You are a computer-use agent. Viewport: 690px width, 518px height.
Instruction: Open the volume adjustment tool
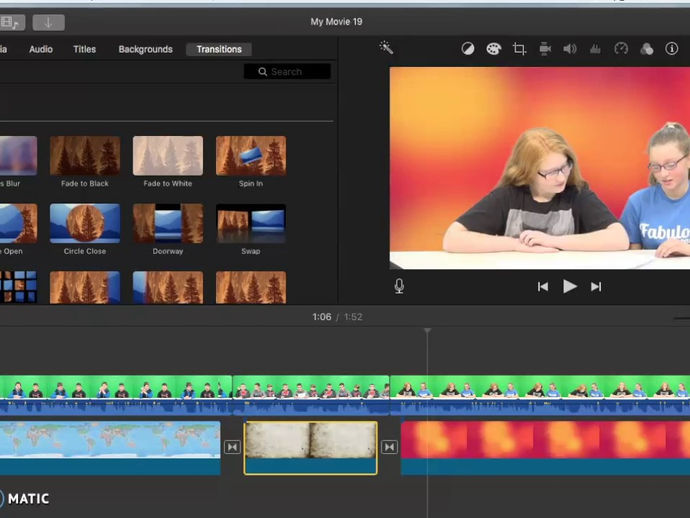(570, 48)
